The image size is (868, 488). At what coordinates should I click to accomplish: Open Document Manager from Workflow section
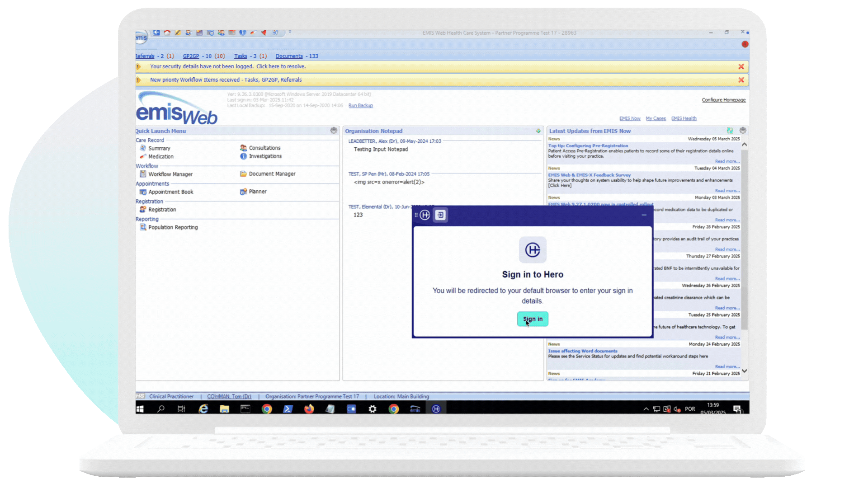click(x=272, y=174)
